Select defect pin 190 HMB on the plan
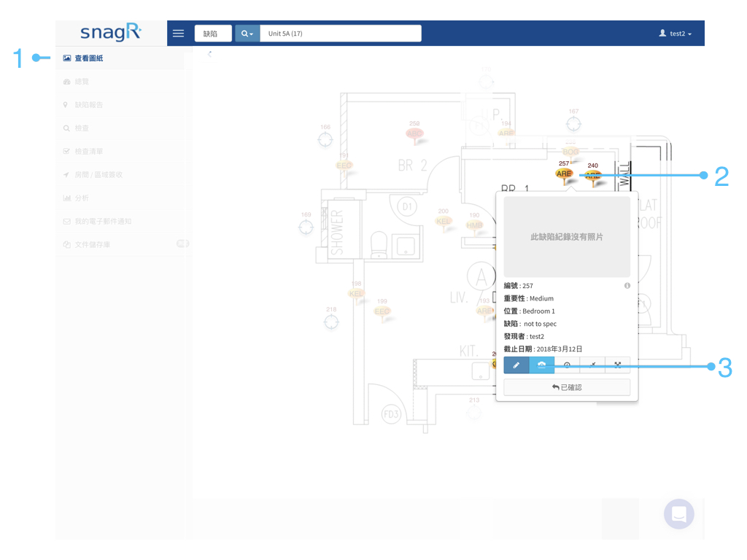Viewport: 747px width, 560px height. pos(474,225)
